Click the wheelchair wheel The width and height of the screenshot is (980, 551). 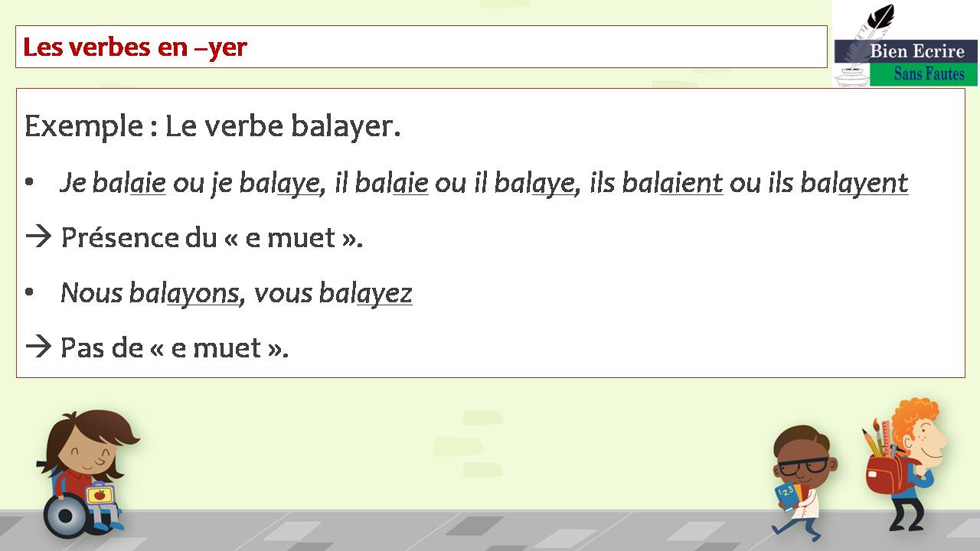pos(67,515)
